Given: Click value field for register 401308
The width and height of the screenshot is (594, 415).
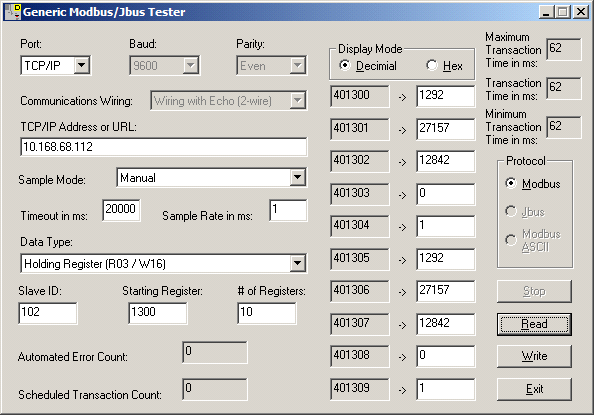Looking at the screenshot, I should [446, 357].
